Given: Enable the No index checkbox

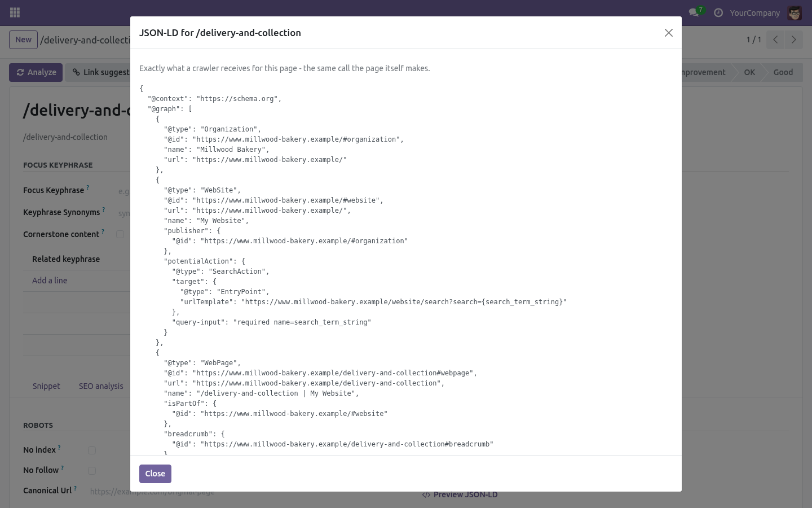Looking at the screenshot, I should pyautogui.click(x=92, y=450).
